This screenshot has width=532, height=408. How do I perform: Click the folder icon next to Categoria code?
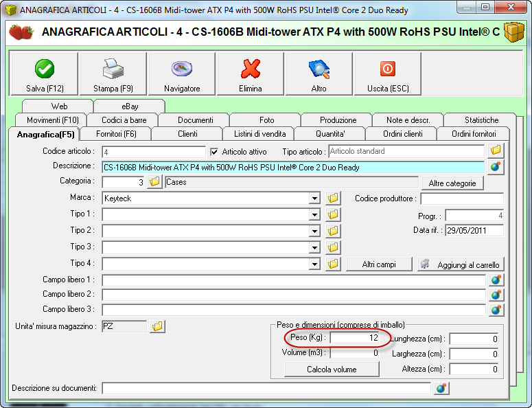click(x=154, y=181)
